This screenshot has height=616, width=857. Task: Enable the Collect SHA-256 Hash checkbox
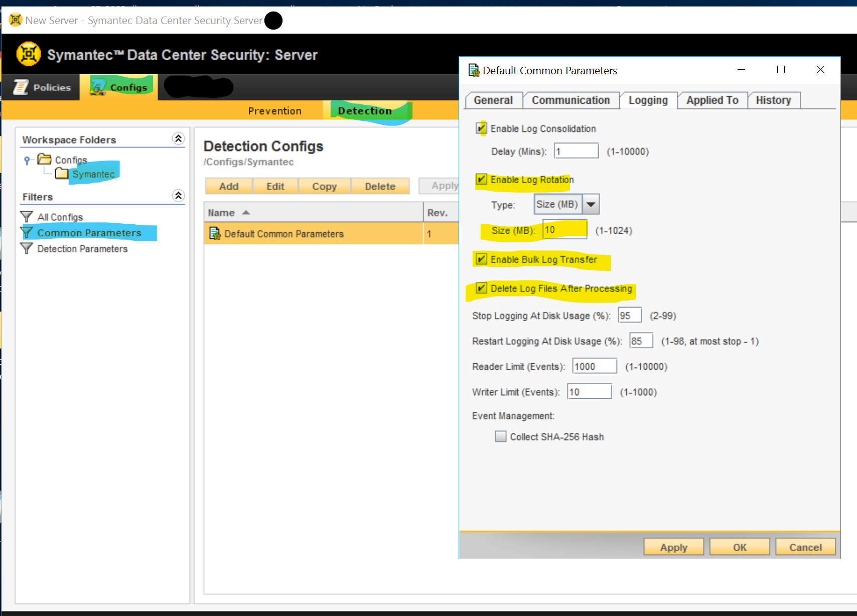click(x=501, y=436)
